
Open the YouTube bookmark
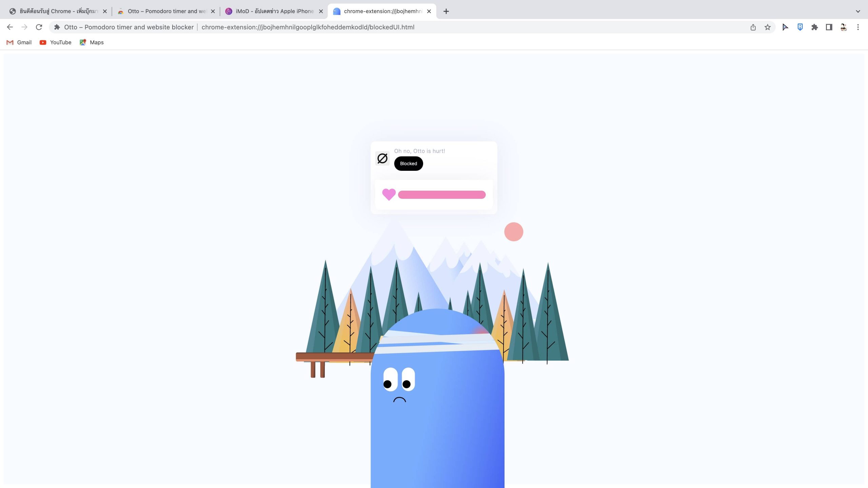click(x=56, y=42)
